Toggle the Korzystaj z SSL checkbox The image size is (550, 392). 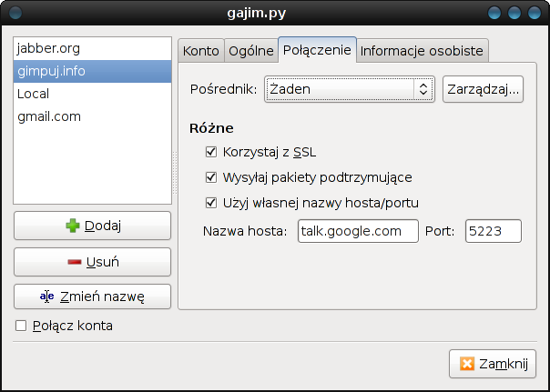click(x=211, y=152)
